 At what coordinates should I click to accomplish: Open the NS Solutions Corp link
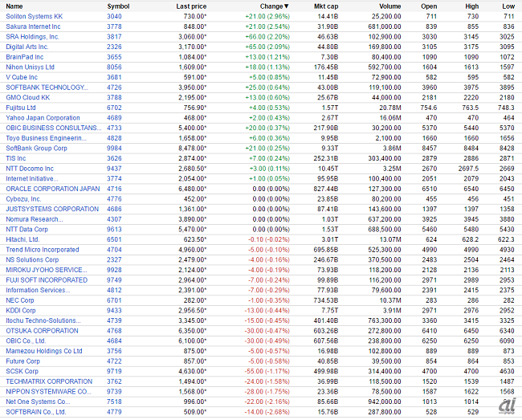click(x=32, y=260)
